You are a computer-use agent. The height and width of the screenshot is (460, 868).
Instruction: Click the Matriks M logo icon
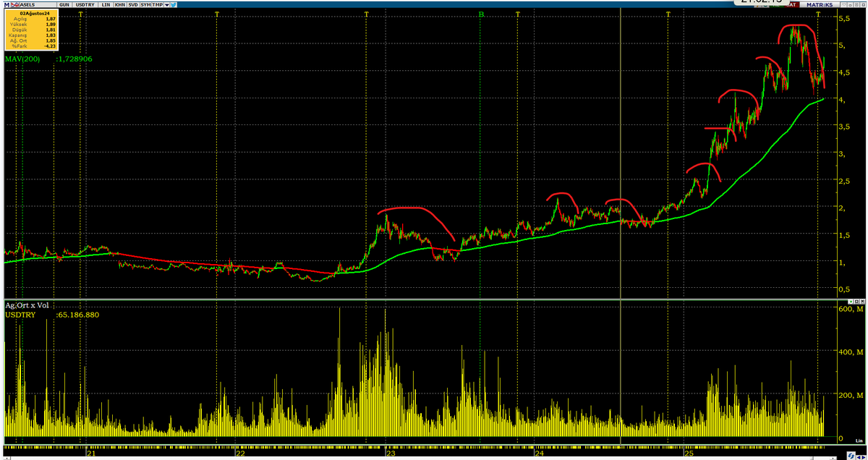point(7,5)
